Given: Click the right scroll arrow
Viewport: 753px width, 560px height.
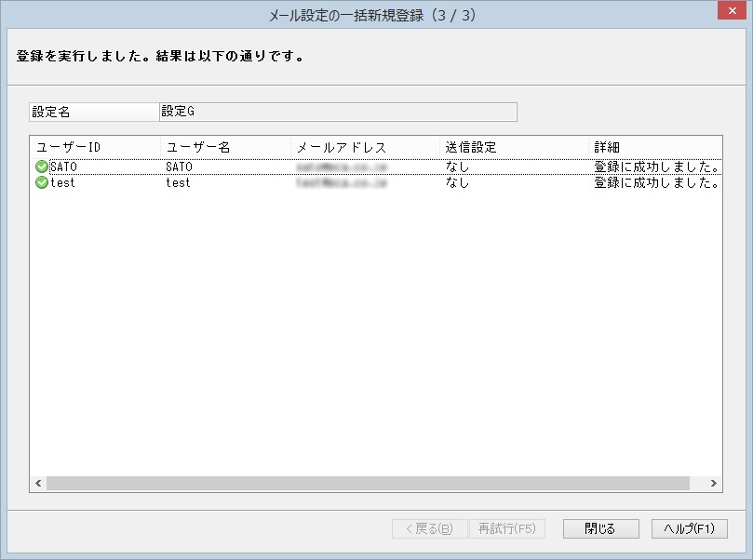Looking at the screenshot, I should (714, 483).
